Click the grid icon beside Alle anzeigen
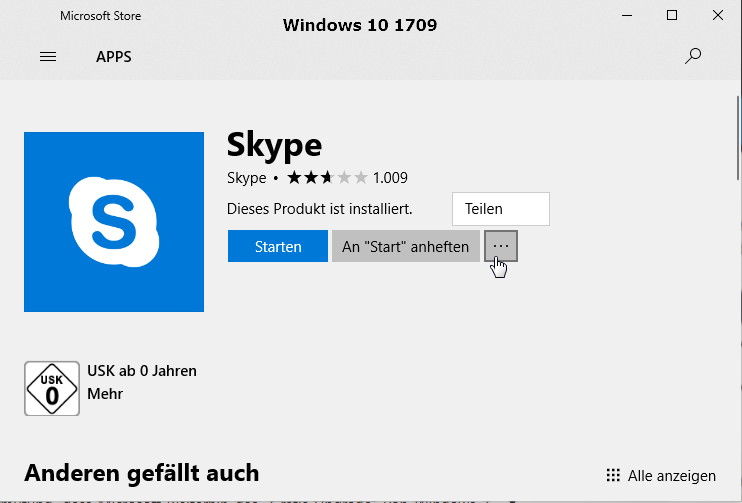The height and width of the screenshot is (503, 742). 613,475
